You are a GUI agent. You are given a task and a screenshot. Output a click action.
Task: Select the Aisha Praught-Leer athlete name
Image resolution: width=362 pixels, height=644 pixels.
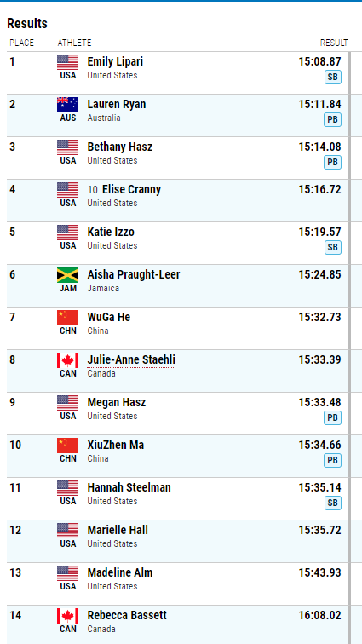coord(134,275)
